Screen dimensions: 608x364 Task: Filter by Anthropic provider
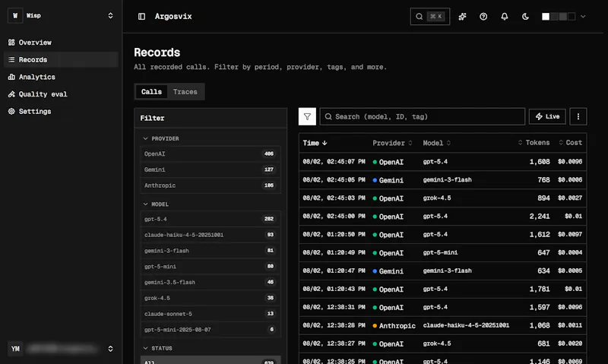point(211,185)
